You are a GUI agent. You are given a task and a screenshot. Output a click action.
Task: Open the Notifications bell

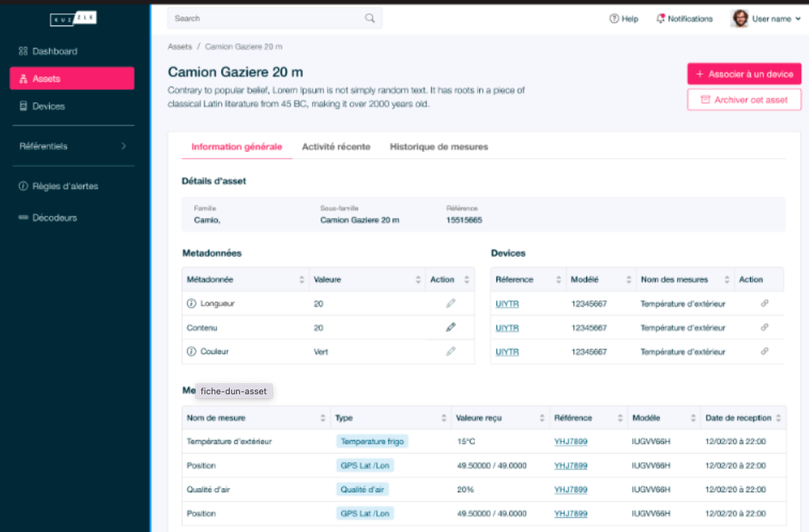click(x=660, y=19)
